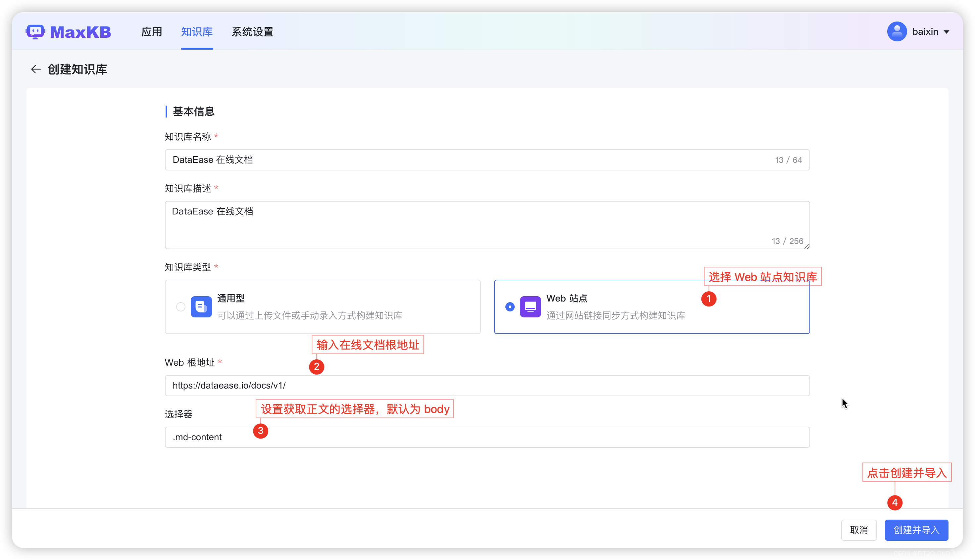Image resolution: width=975 pixels, height=560 pixels.
Task: Click the description textarea resize handle
Action: pos(807,246)
